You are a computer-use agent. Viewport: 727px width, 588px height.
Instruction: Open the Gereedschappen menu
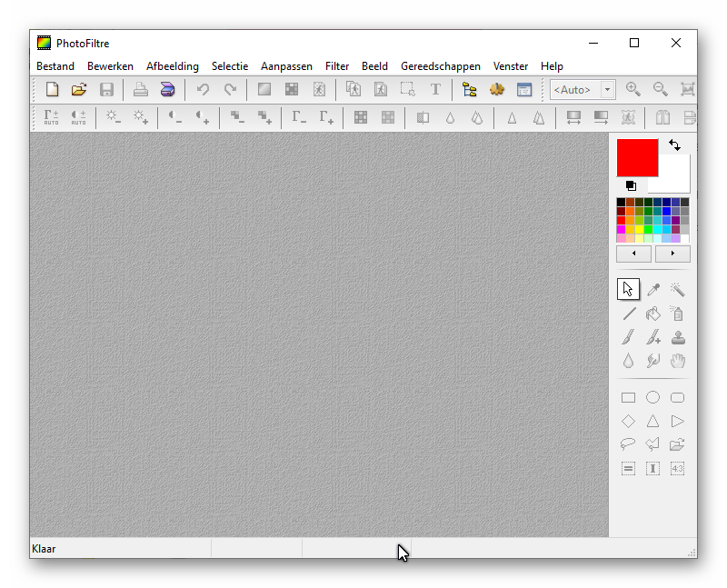[x=441, y=66]
